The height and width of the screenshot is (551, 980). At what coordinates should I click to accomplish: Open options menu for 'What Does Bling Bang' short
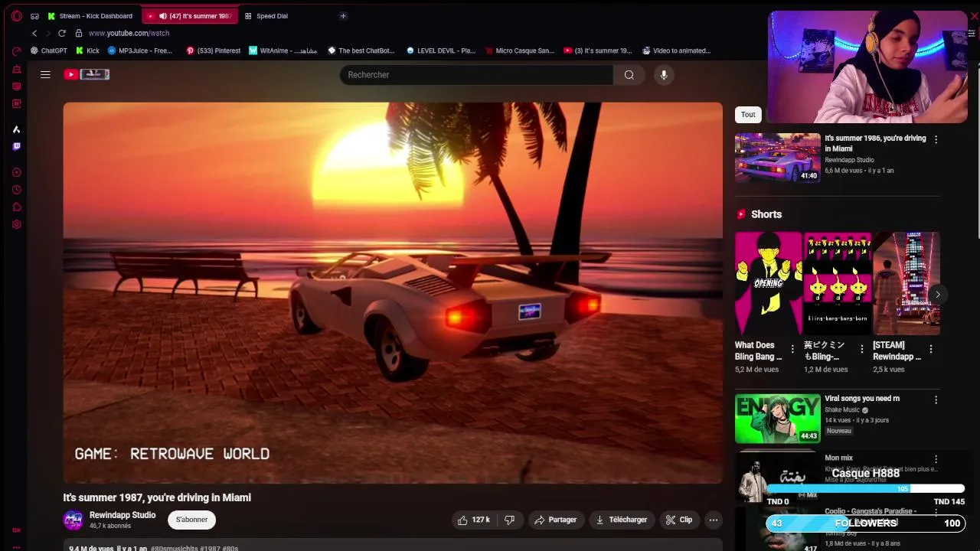coord(792,349)
